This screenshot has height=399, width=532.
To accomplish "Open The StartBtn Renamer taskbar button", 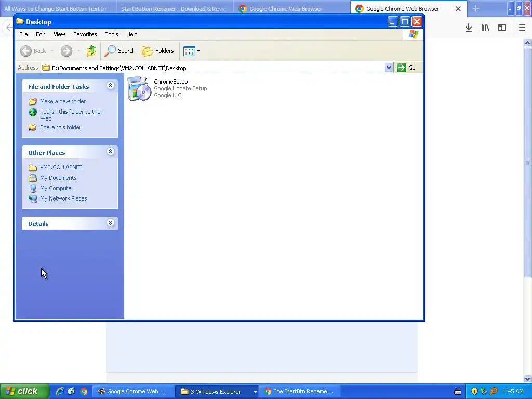I will click(x=300, y=391).
